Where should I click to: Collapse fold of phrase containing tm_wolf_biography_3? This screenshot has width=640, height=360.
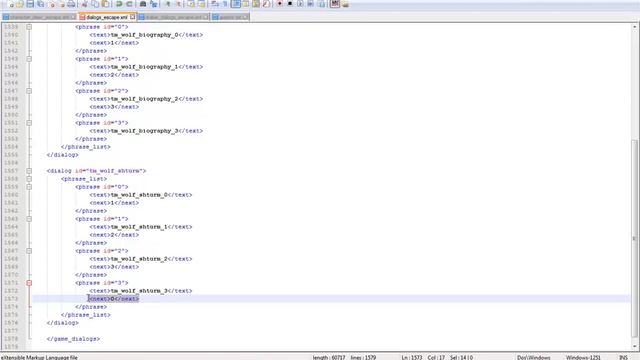(x=29, y=123)
